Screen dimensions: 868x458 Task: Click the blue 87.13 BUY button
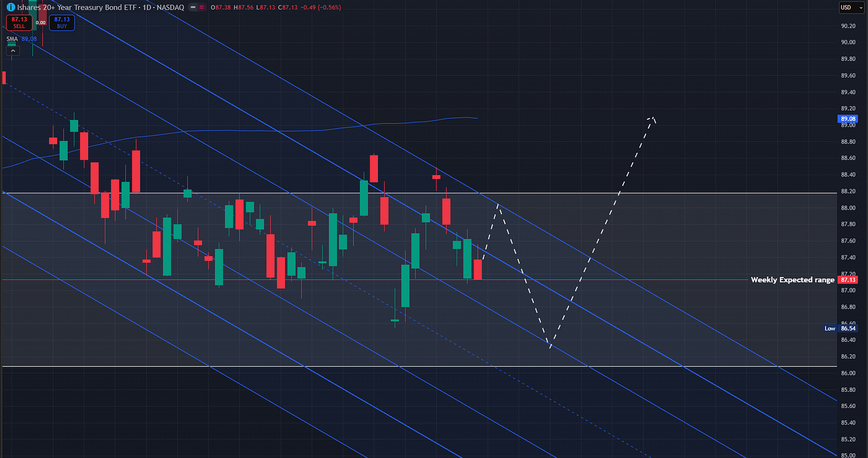pyautogui.click(x=61, y=23)
